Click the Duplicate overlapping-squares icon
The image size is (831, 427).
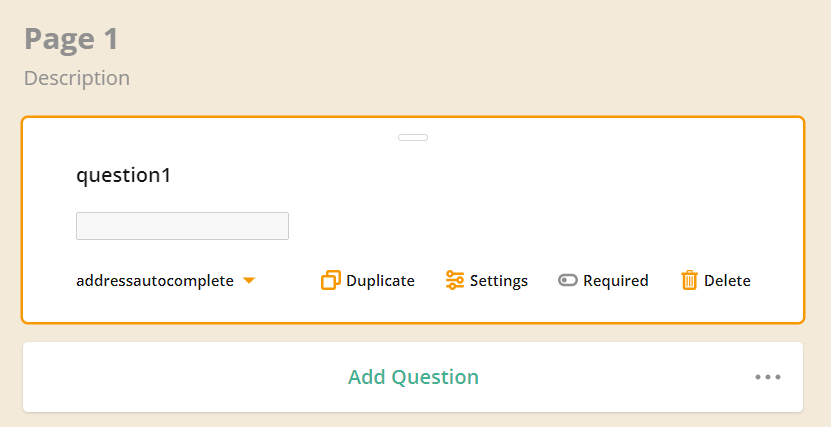pyautogui.click(x=331, y=280)
